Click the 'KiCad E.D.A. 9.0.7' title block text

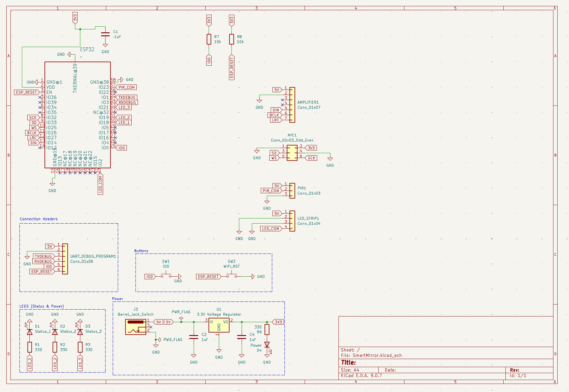361,376
